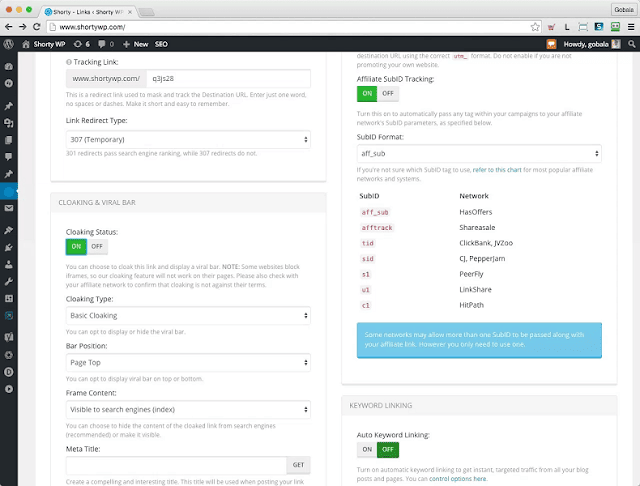Open a new browser tab
Image resolution: width=640 pixels, height=486 pixels.
(x=146, y=12)
